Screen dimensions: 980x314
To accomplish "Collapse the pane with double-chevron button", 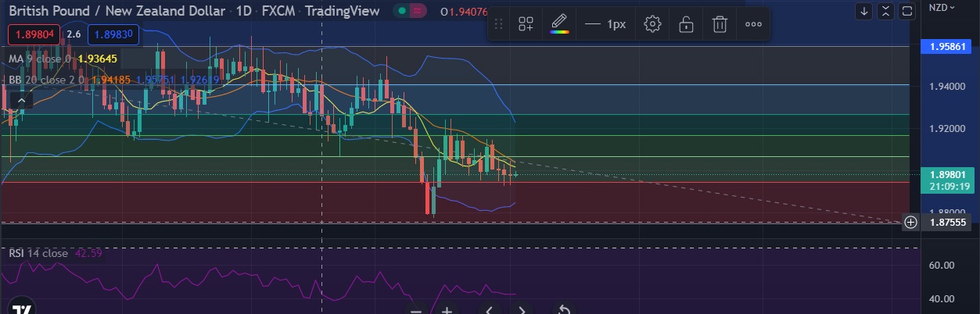I will 885,11.
